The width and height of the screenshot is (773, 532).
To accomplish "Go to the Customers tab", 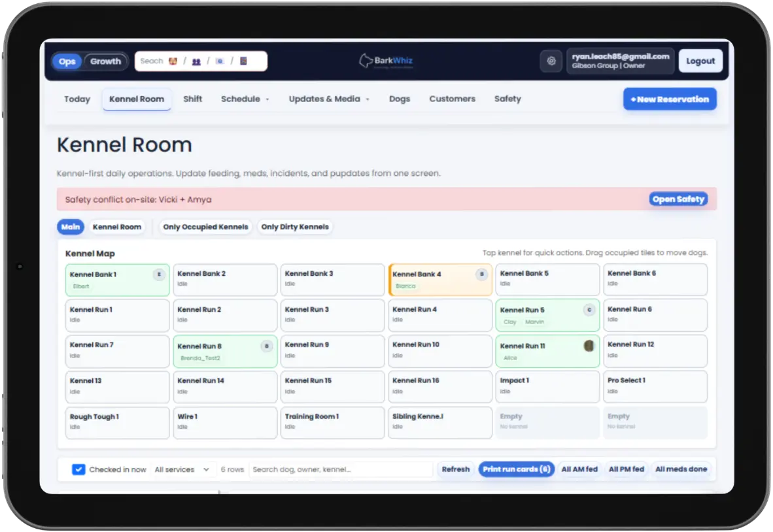I will 452,99.
